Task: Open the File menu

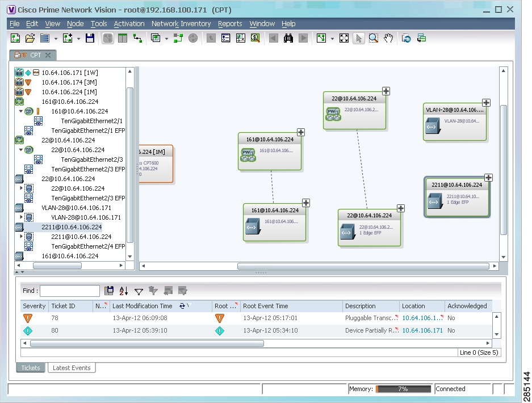Action: [15, 24]
